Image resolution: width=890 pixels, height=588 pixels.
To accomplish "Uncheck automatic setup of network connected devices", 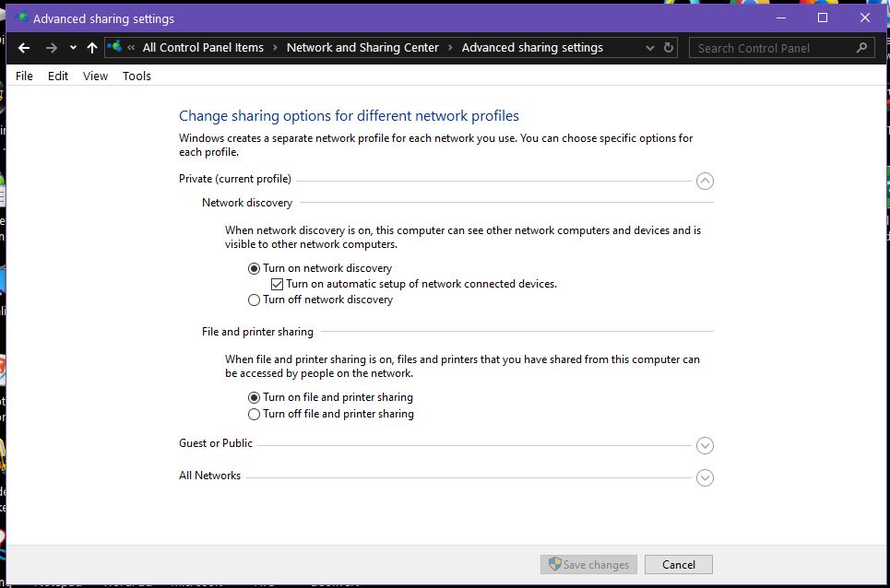I will [277, 283].
